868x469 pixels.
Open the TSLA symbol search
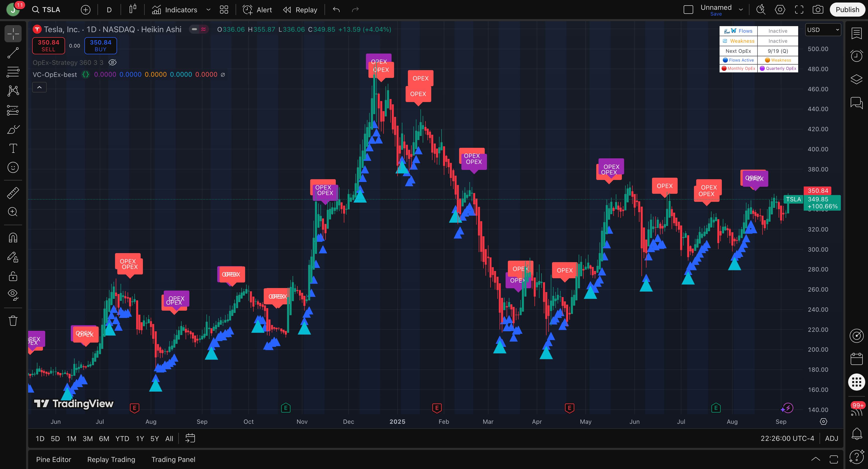[x=46, y=10]
